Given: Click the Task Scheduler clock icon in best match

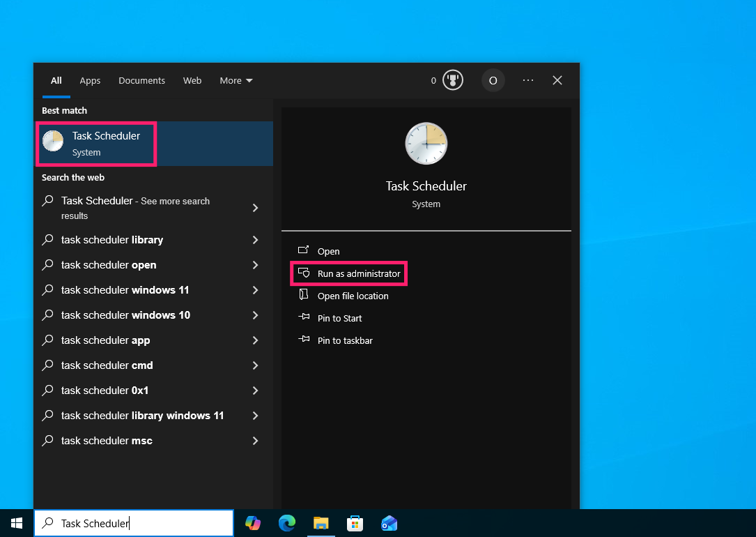Looking at the screenshot, I should point(53,141).
